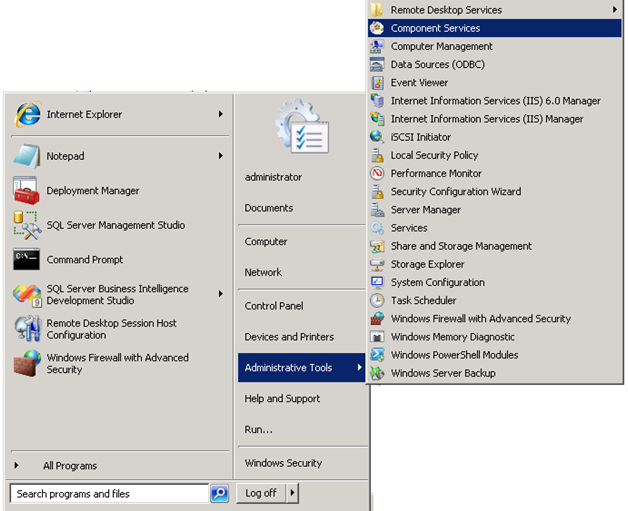The image size is (628, 511).
Task: Click the Windows PowerShell Modules icon
Action: click(377, 355)
